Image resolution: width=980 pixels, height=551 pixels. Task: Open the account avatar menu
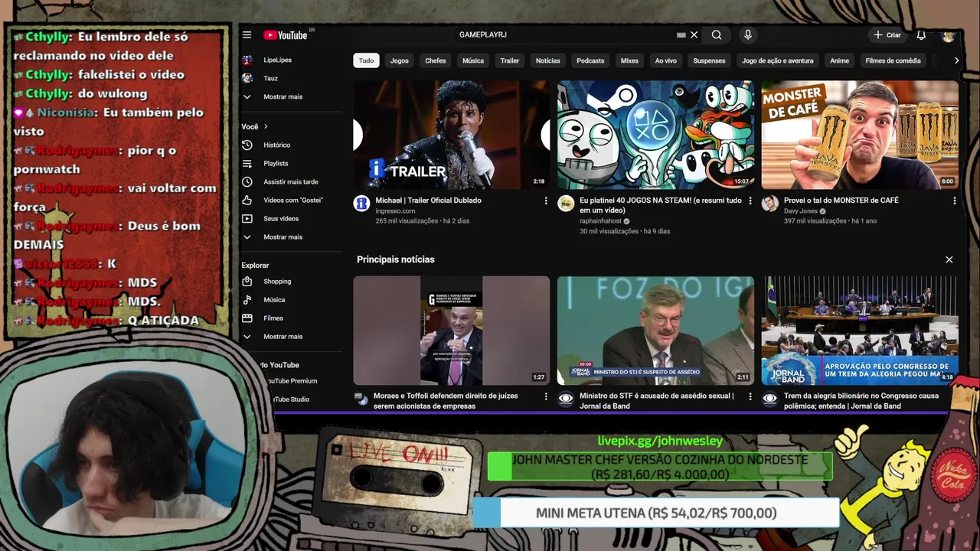[x=948, y=35]
